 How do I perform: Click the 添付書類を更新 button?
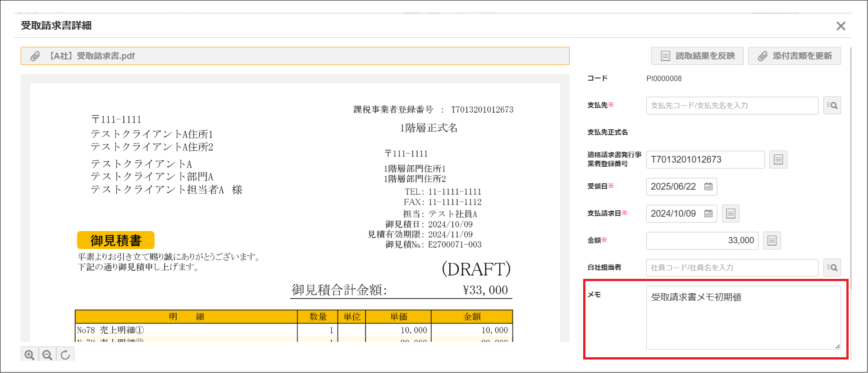(x=795, y=56)
